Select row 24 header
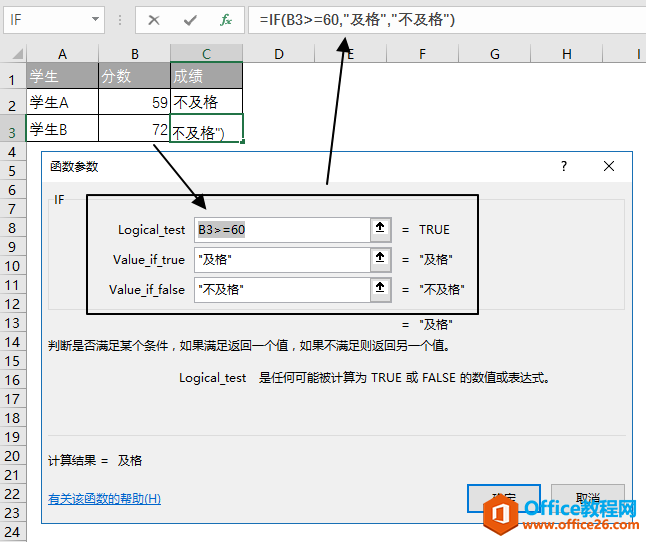The width and height of the screenshot is (646, 542). [12, 532]
